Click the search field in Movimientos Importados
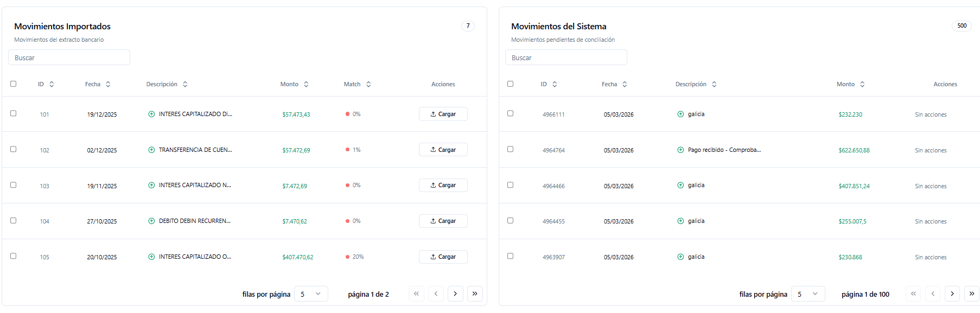980x313 pixels. (69, 58)
